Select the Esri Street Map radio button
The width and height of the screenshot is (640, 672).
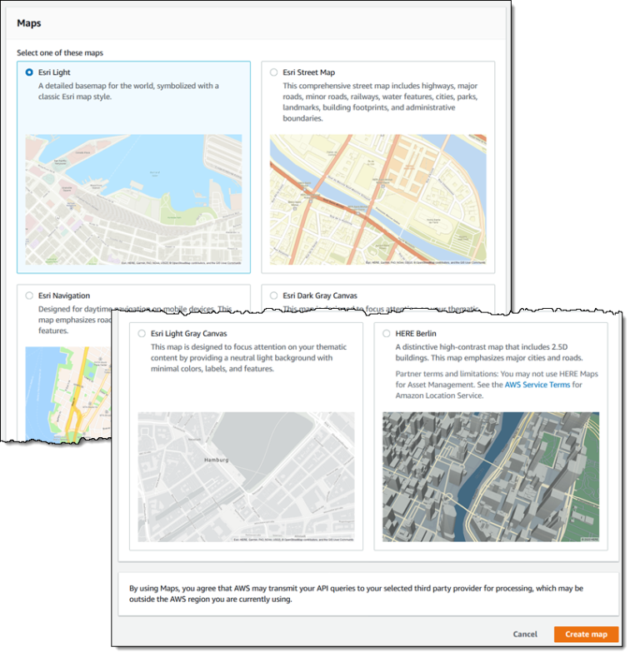[273, 72]
